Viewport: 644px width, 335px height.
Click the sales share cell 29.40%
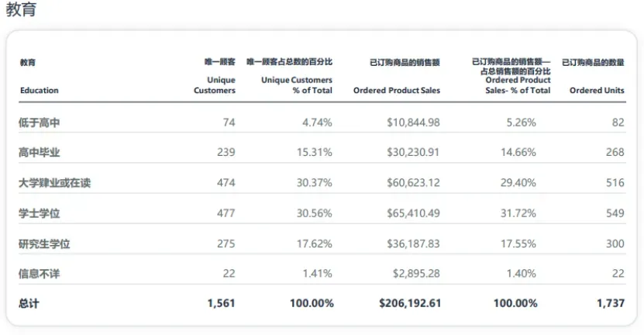(x=518, y=183)
